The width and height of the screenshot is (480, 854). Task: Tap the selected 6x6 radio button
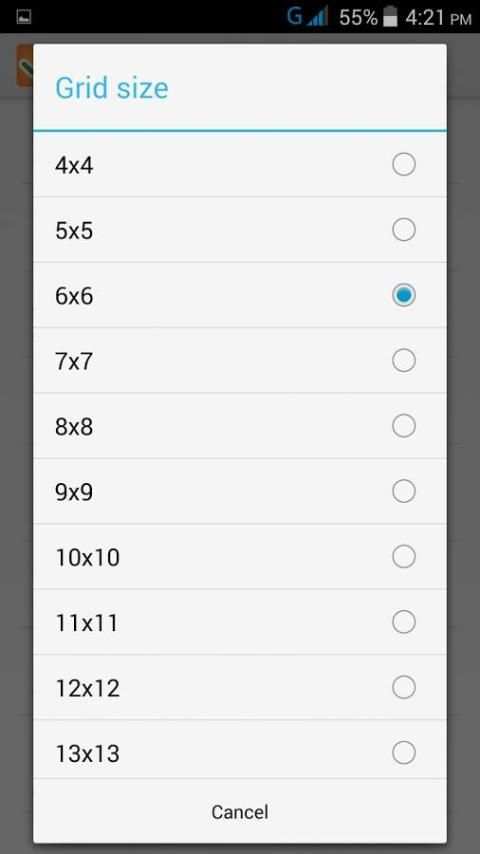404,295
